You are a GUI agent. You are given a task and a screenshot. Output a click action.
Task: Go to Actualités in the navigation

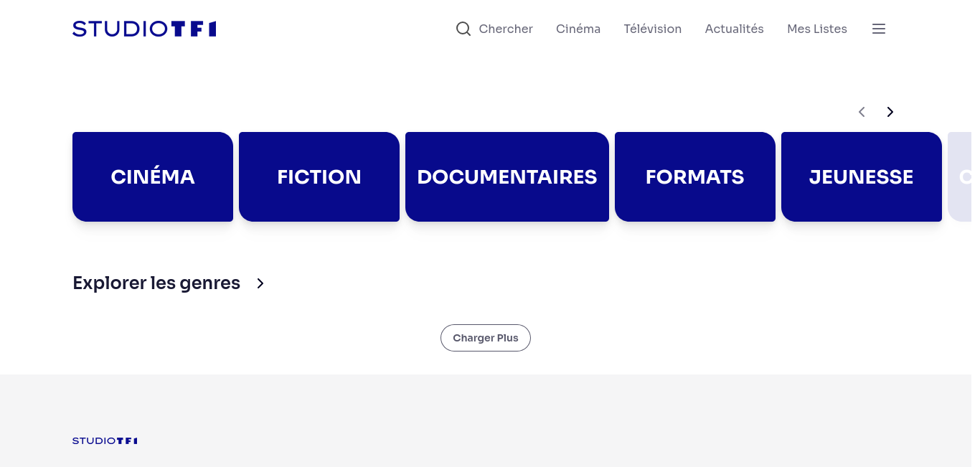click(735, 29)
